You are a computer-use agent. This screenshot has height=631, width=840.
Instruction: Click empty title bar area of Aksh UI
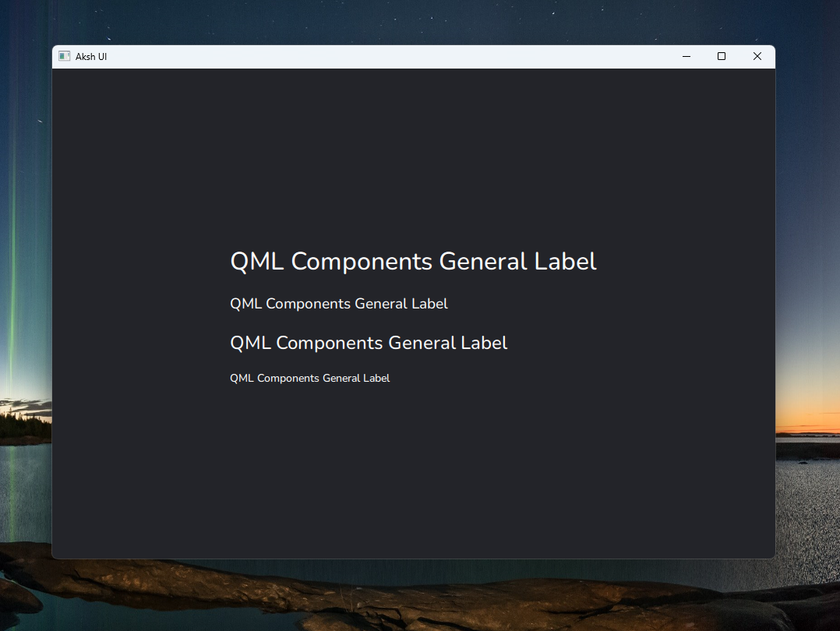390,56
